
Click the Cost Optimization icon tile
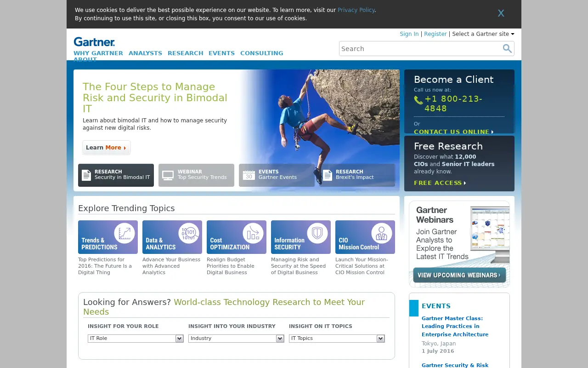pyautogui.click(x=237, y=237)
